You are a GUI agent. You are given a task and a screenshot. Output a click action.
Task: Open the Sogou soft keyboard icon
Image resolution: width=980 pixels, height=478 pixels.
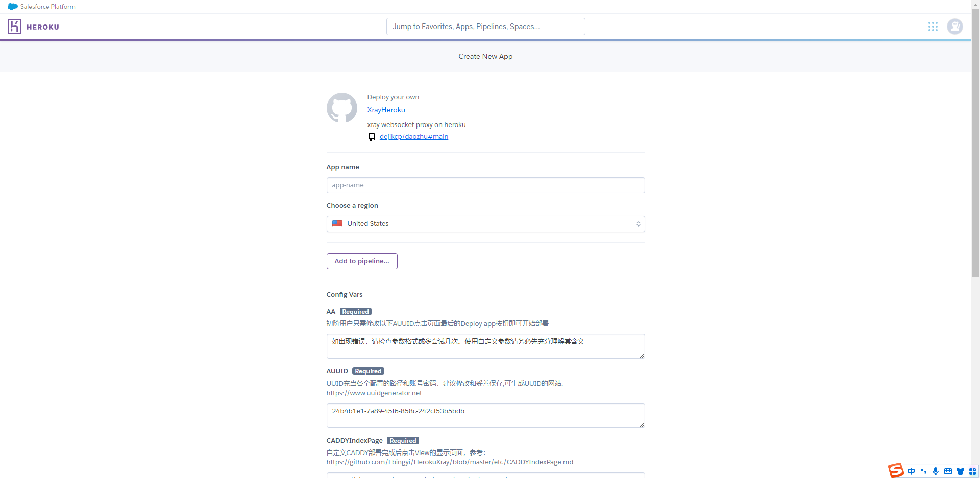point(948,471)
